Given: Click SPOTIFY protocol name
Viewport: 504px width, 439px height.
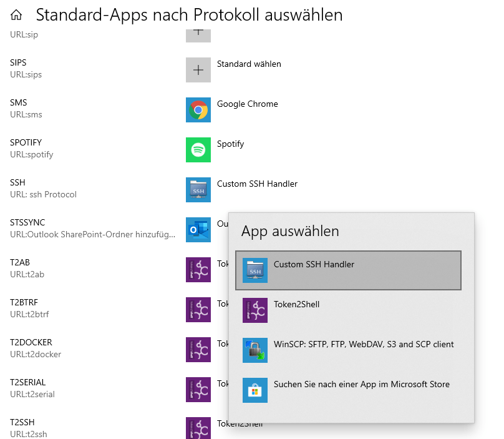Looking at the screenshot, I should click(26, 142).
